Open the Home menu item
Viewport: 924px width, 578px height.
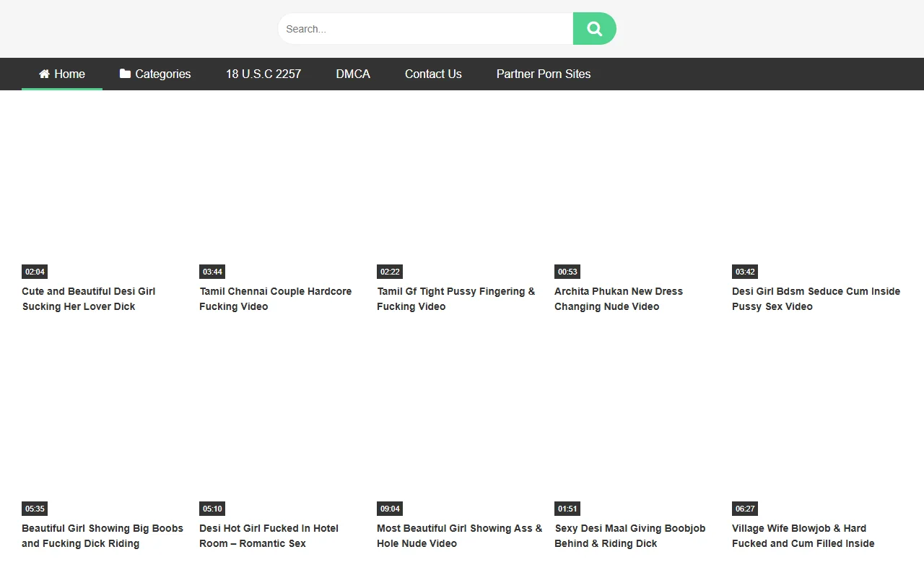click(69, 74)
